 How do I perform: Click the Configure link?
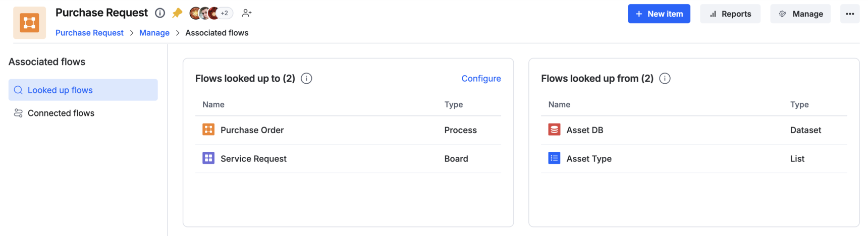tap(481, 79)
